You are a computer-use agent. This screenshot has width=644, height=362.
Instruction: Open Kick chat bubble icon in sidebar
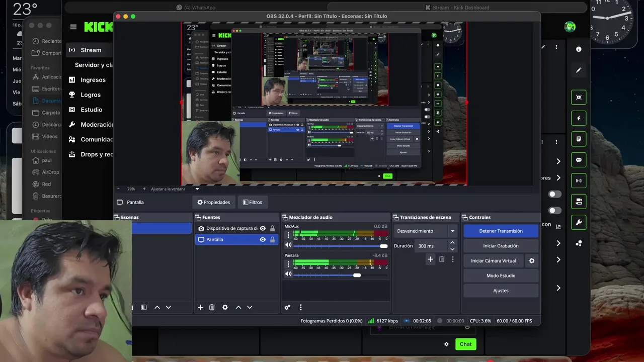click(x=579, y=160)
